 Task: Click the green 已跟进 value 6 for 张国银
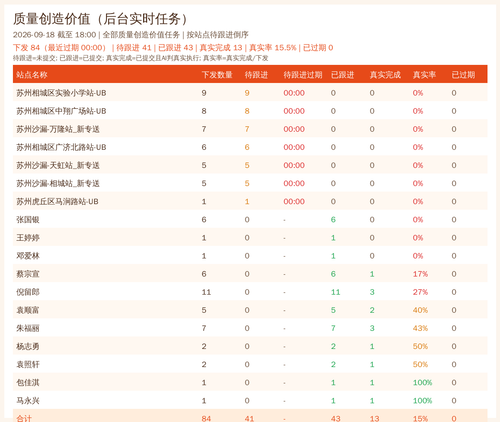[333, 219]
